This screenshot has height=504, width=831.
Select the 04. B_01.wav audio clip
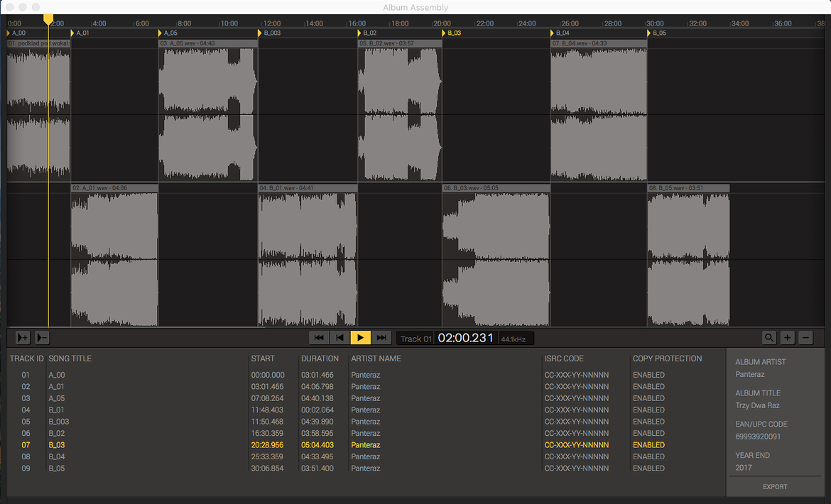(x=308, y=255)
